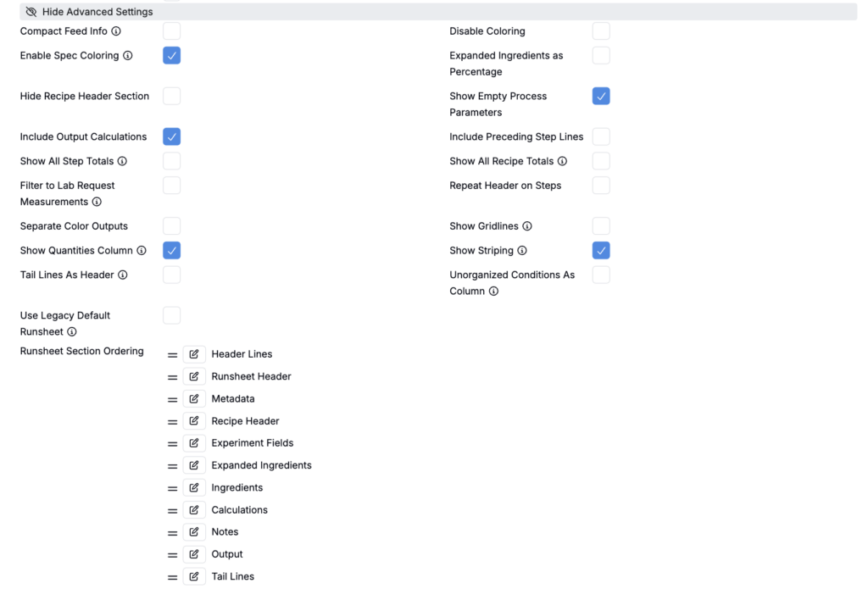The height and width of the screenshot is (589, 868).
Task: Click the info icon next to Show Striping
Action: 522,251
